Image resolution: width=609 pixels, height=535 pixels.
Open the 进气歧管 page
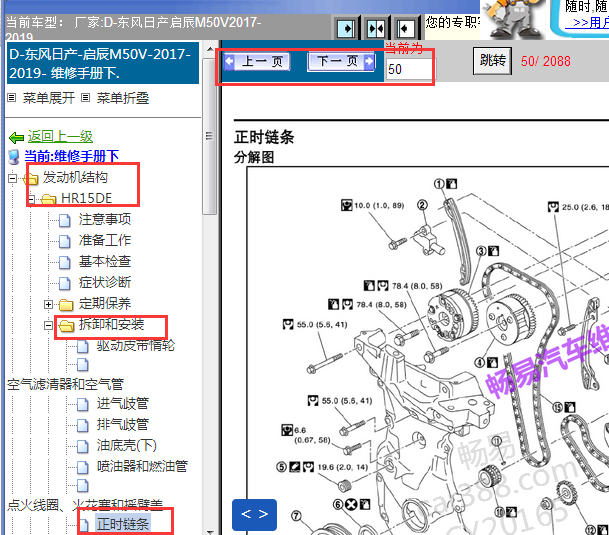coord(123,404)
